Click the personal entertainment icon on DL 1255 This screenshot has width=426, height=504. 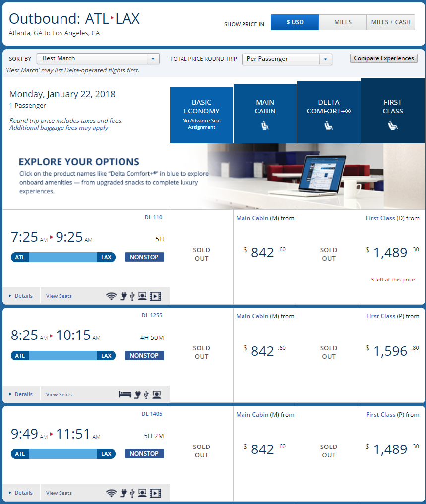point(157,394)
